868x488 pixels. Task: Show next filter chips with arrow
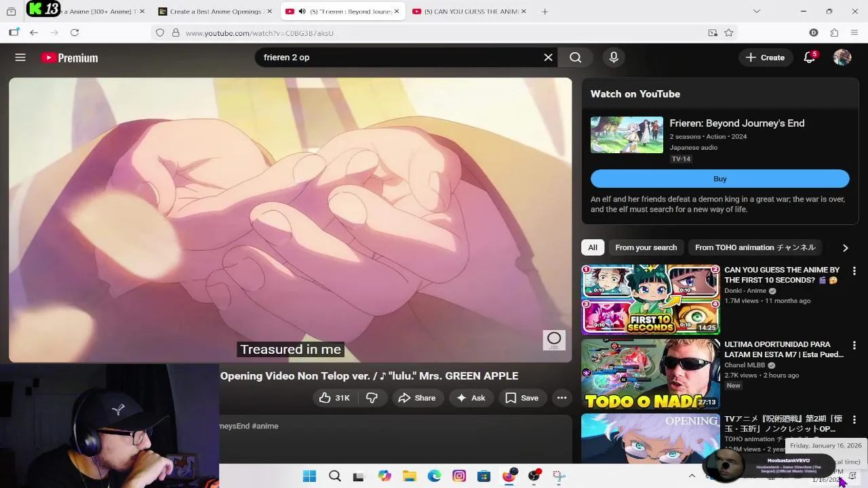(x=845, y=247)
